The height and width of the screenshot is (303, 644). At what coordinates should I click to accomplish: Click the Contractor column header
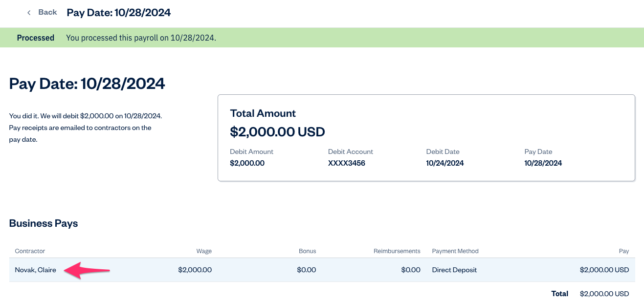[x=30, y=251]
